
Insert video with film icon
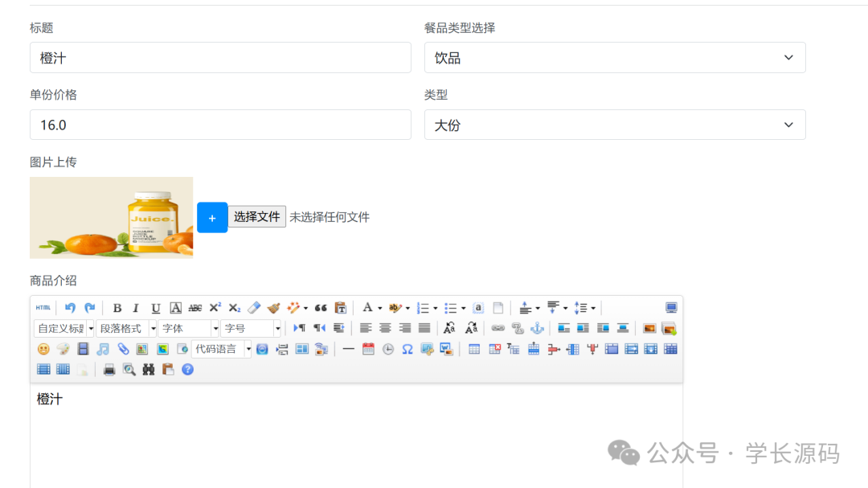click(83, 349)
